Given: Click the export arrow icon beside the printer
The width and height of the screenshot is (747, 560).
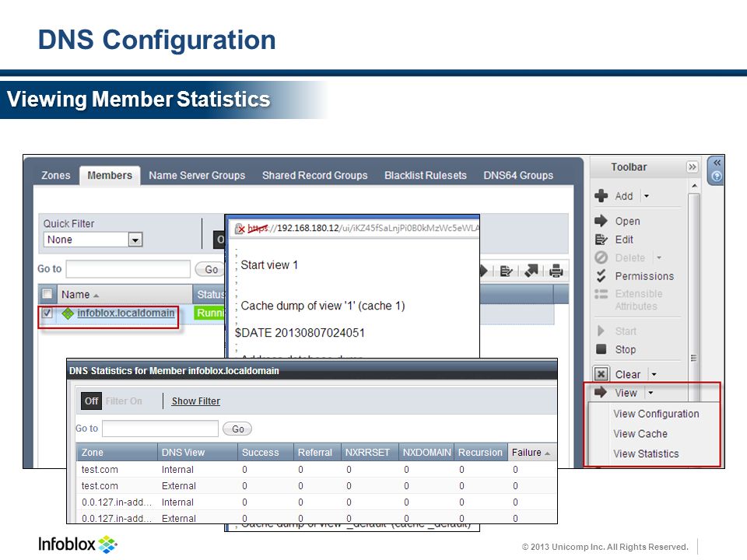Looking at the screenshot, I should click(x=531, y=271).
